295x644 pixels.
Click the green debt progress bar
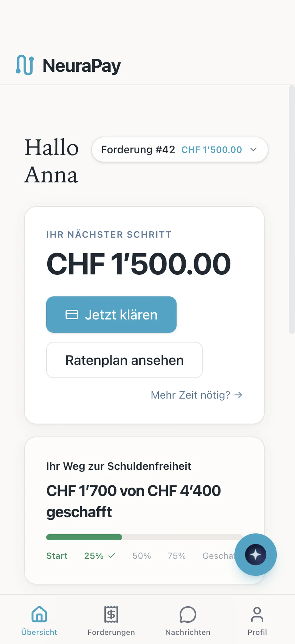pyautogui.click(x=84, y=537)
